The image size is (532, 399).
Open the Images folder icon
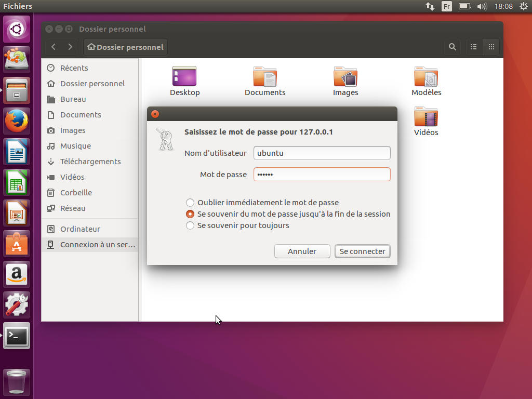coord(345,77)
